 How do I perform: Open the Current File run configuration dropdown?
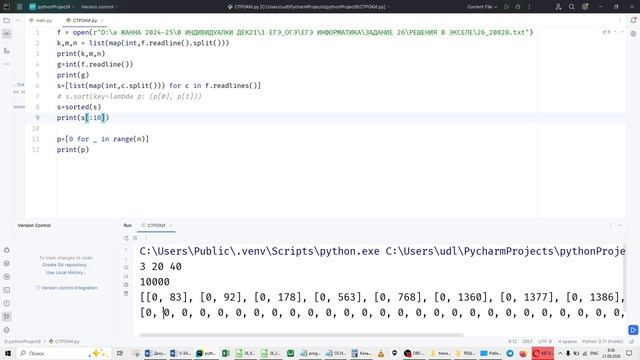point(482,7)
